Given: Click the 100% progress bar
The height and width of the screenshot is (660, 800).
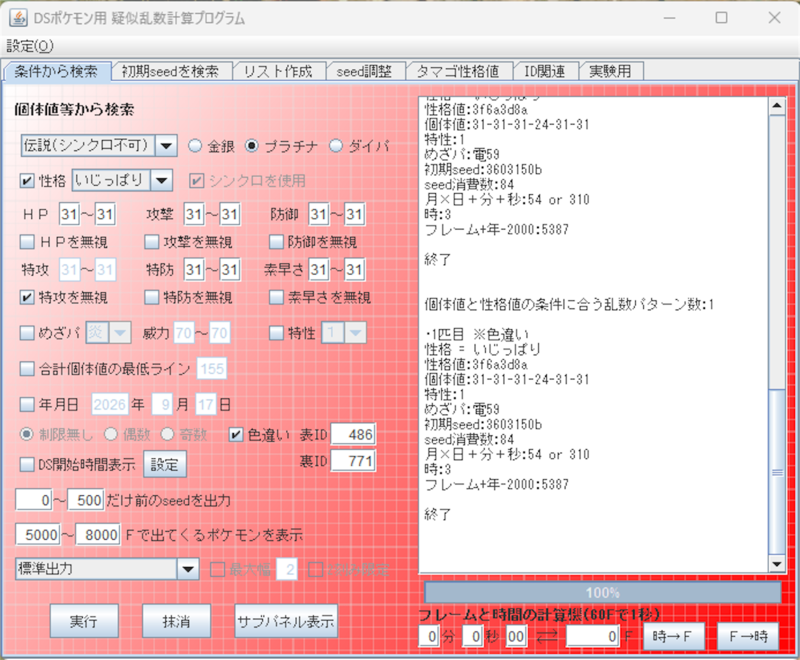Looking at the screenshot, I should [603, 593].
